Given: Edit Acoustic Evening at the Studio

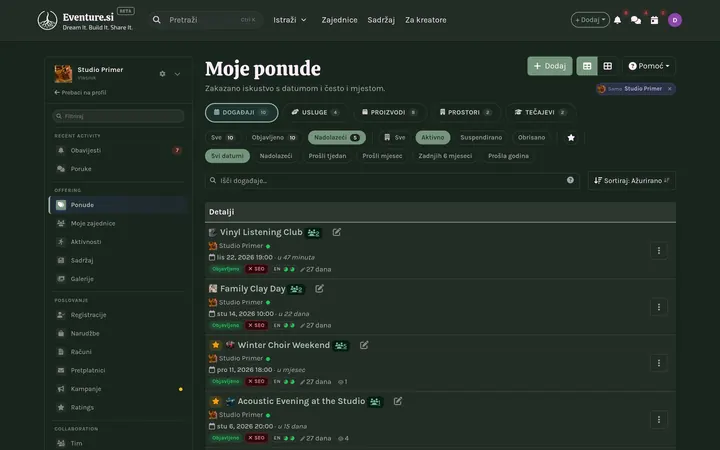Looking at the screenshot, I should coord(398,401).
